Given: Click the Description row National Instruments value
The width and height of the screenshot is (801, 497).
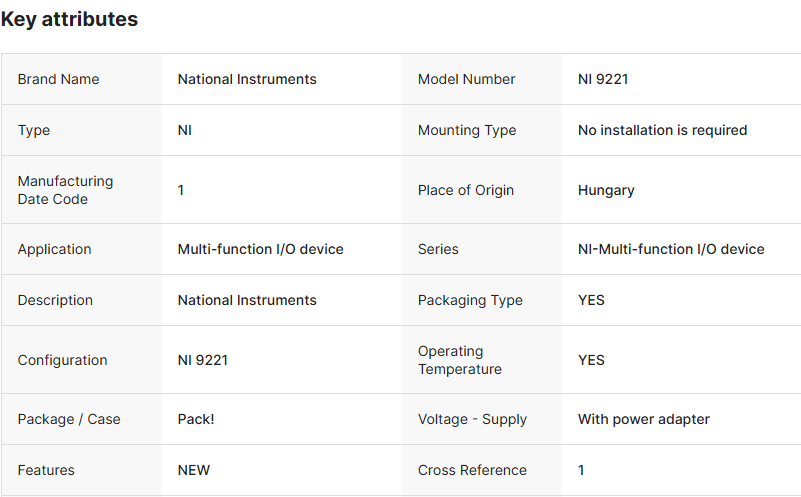Looking at the screenshot, I should (247, 300).
